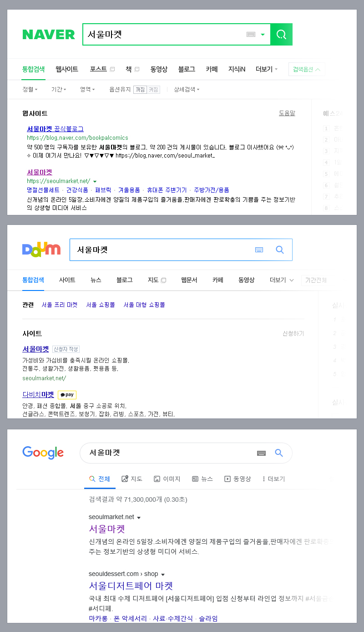
Task: Select Daum 사이트 tab
Action: [67, 280]
